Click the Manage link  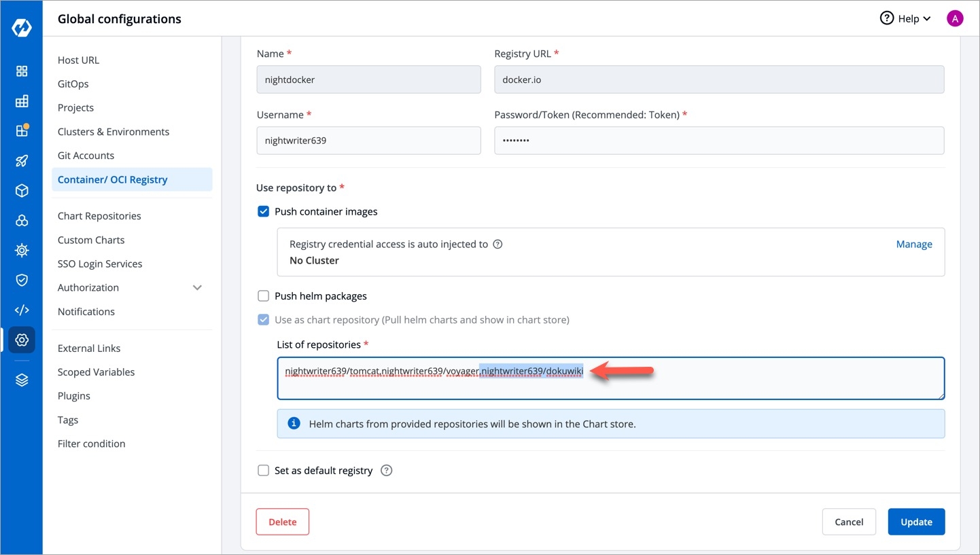(x=913, y=245)
